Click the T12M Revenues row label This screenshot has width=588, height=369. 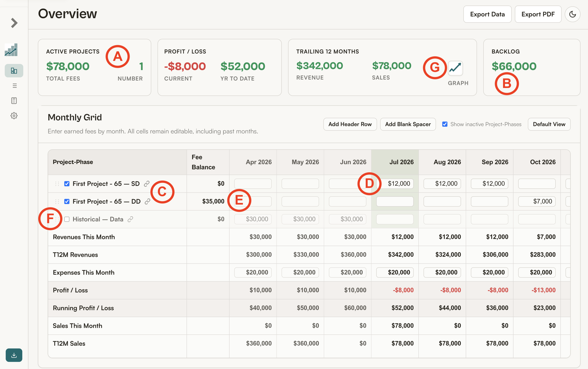(x=75, y=255)
